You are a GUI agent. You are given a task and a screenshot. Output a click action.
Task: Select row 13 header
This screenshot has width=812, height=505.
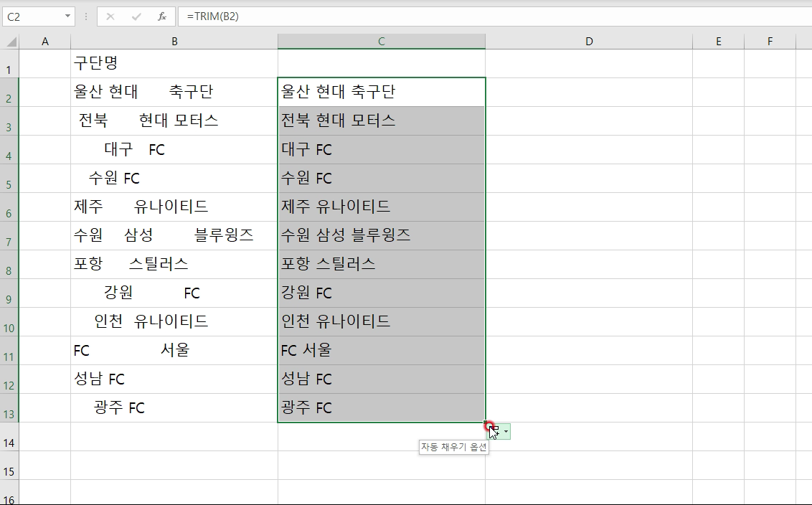click(x=9, y=408)
